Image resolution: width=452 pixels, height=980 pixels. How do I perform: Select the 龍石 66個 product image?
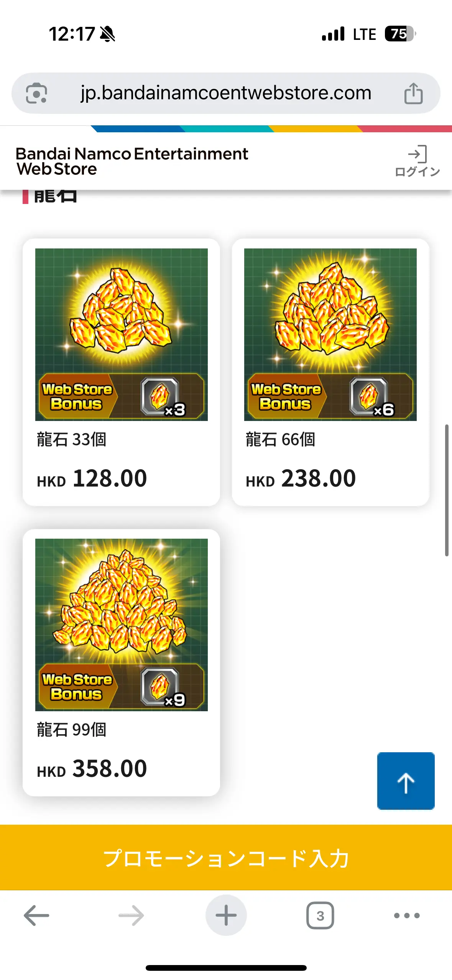point(330,334)
